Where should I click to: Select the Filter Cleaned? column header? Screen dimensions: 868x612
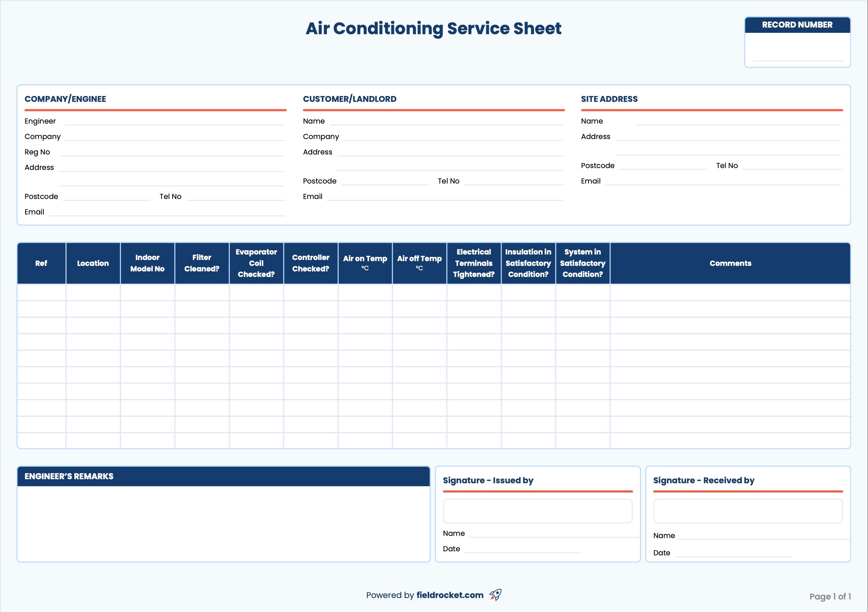pyautogui.click(x=202, y=263)
